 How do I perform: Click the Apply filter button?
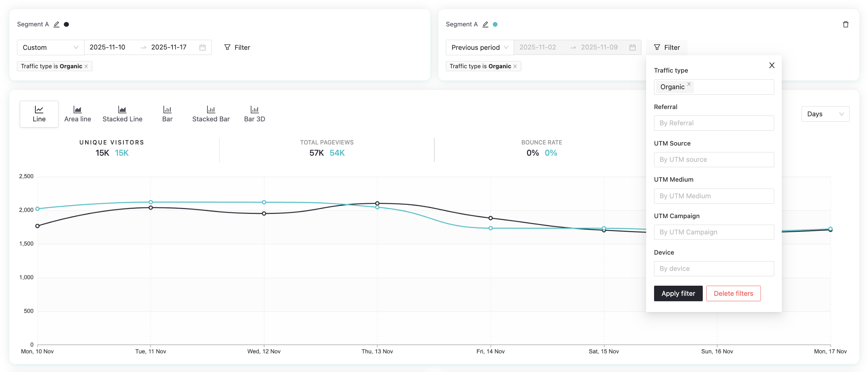pos(678,293)
